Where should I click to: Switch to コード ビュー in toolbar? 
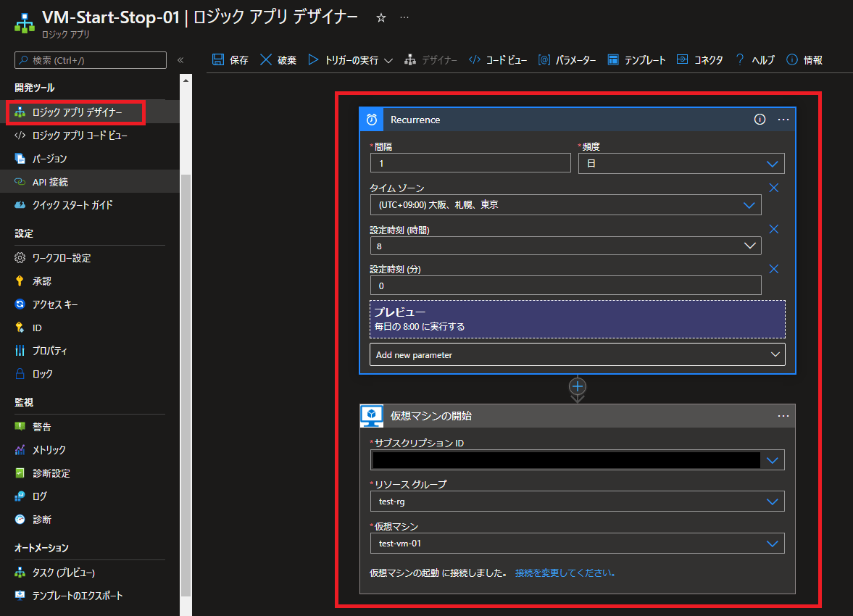498,60
